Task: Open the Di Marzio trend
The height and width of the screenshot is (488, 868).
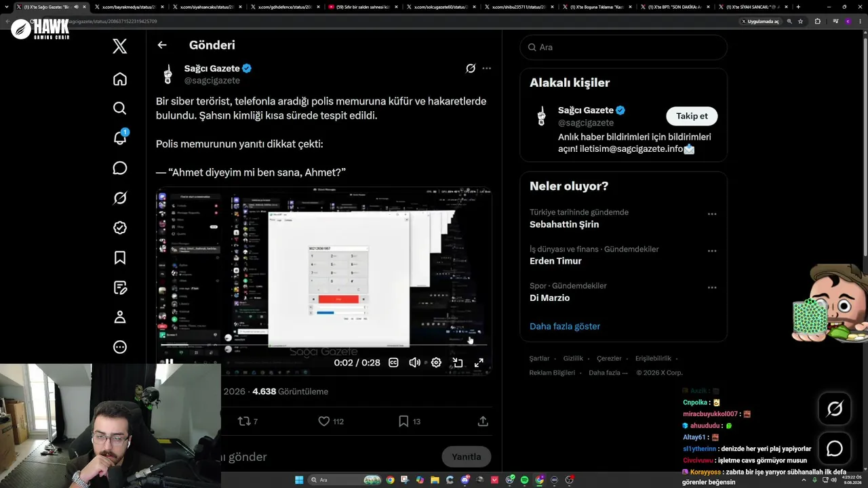Action: 549,298
